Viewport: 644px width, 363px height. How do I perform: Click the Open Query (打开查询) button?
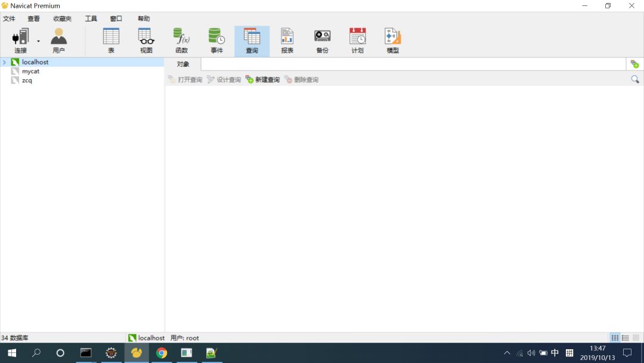pyautogui.click(x=185, y=79)
